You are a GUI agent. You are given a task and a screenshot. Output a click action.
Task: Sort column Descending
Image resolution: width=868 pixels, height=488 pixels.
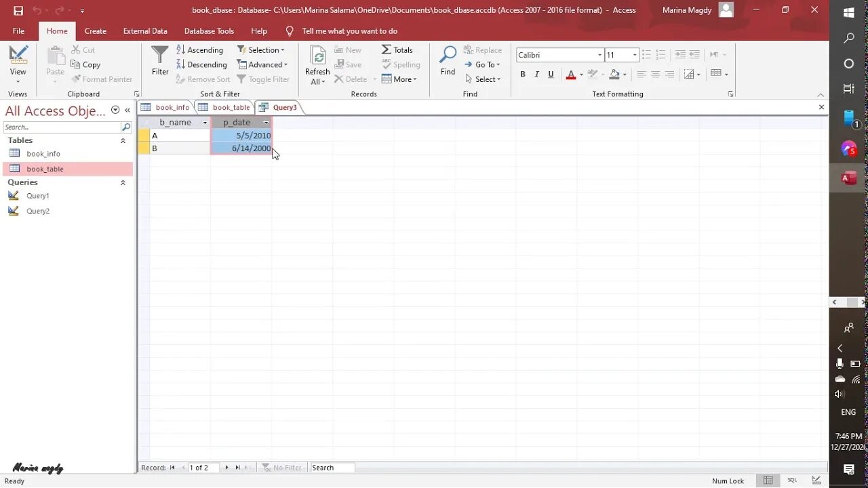coord(201,64)
